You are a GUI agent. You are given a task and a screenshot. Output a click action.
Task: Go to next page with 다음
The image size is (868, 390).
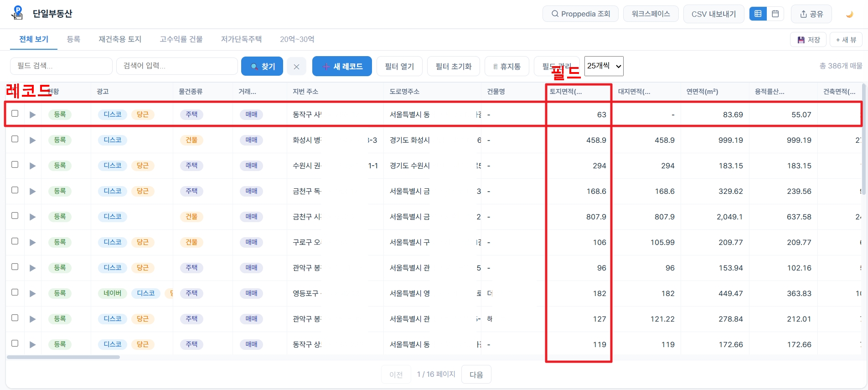coord(476,374)
